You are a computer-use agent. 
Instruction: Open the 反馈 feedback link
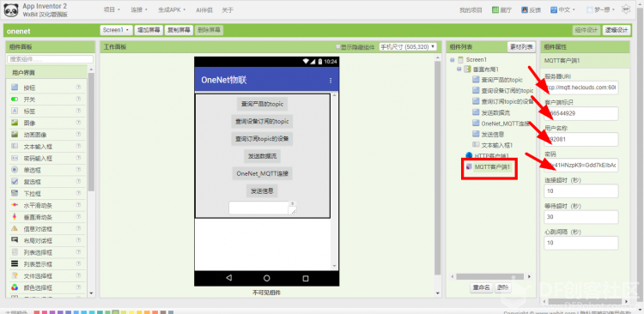coord(531,9)
